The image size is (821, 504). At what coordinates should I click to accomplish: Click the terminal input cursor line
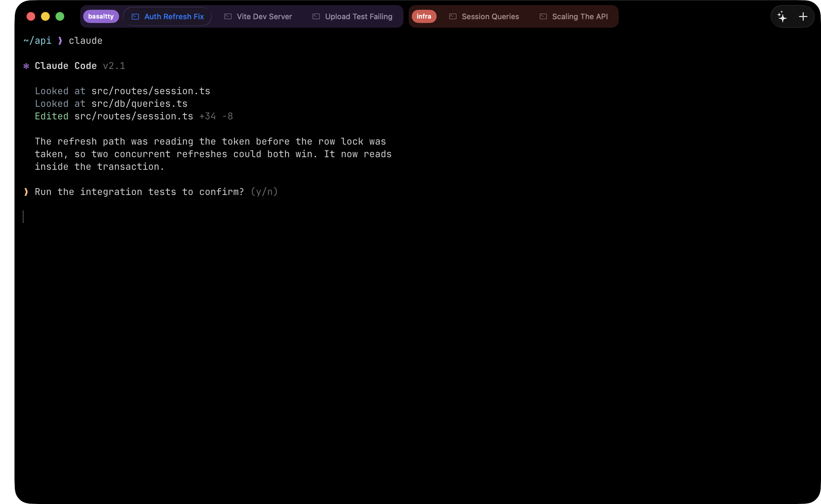coord(23,217)
